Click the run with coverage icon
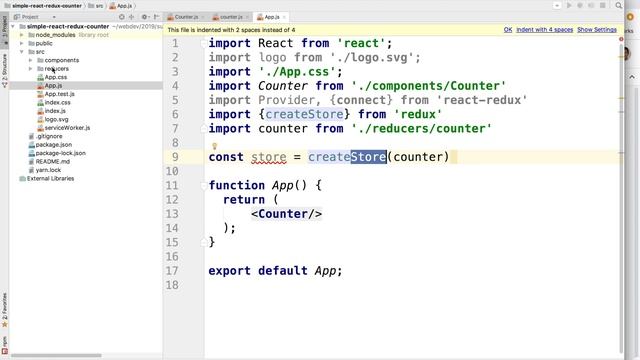 pos(591,5)
